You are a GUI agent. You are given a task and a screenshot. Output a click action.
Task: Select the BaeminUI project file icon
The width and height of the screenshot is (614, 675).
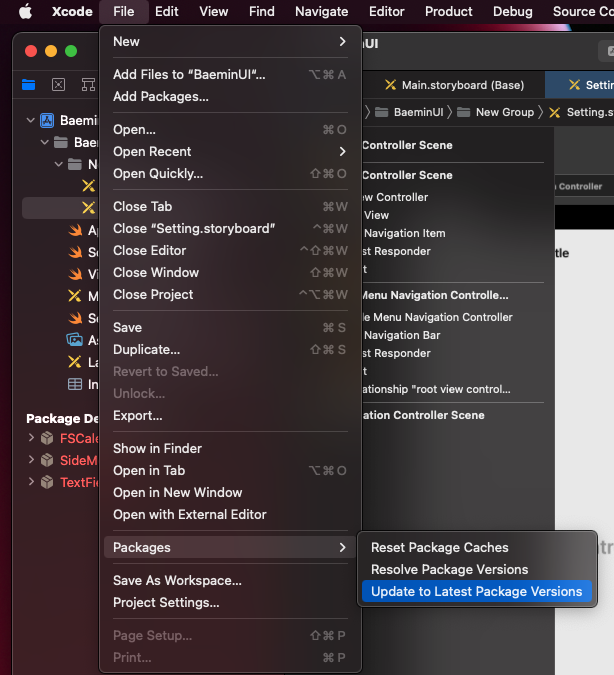pos(47,120)
